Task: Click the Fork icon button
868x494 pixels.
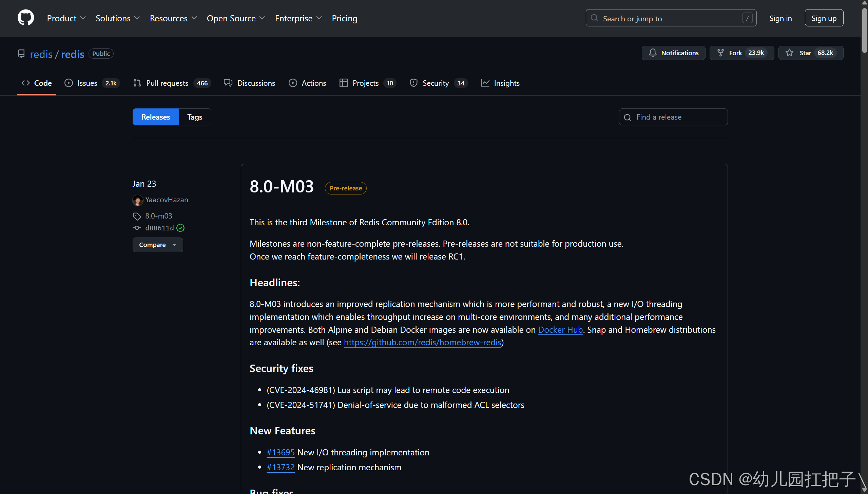Action: pos(720,53)
